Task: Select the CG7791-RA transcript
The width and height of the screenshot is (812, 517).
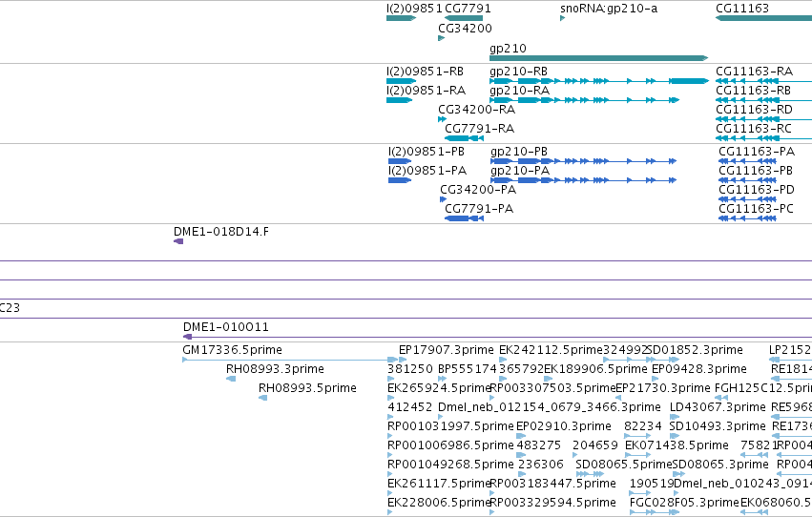Action: click(464, 138)
